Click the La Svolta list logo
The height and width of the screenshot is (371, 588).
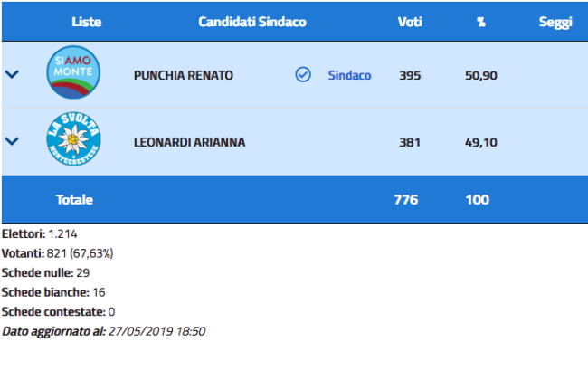pos(73,141)
